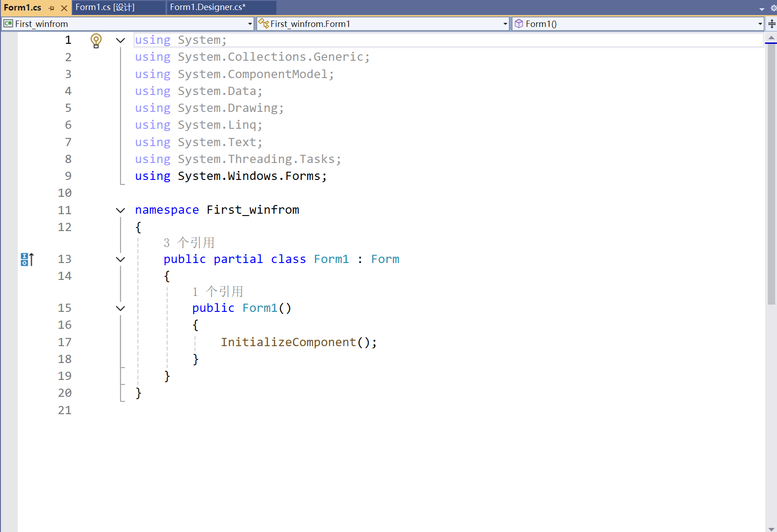Open the First_winfrom.Form1 type dropdown
The width and height of the screenshot is (777, 532).
click(x=505, y=23)
